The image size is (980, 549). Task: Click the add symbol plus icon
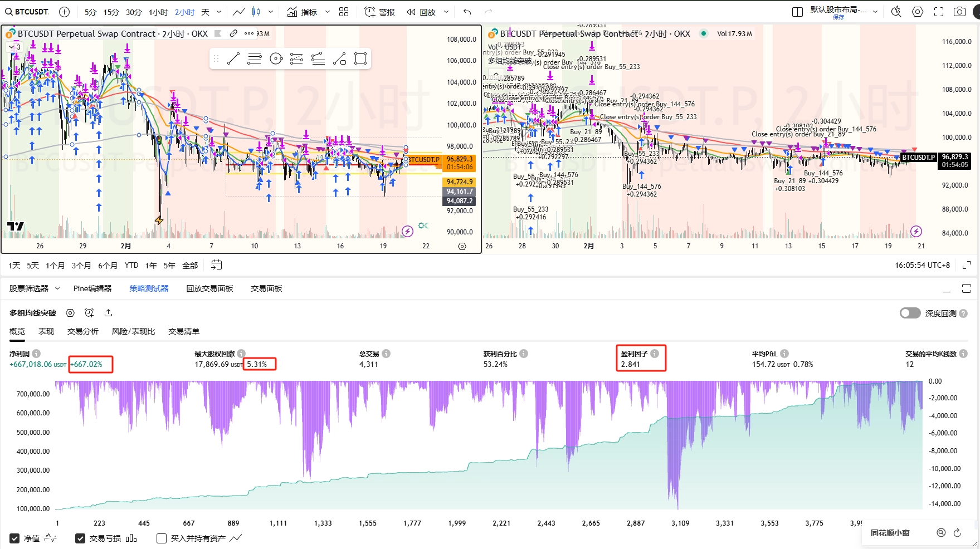coord(65,12)
